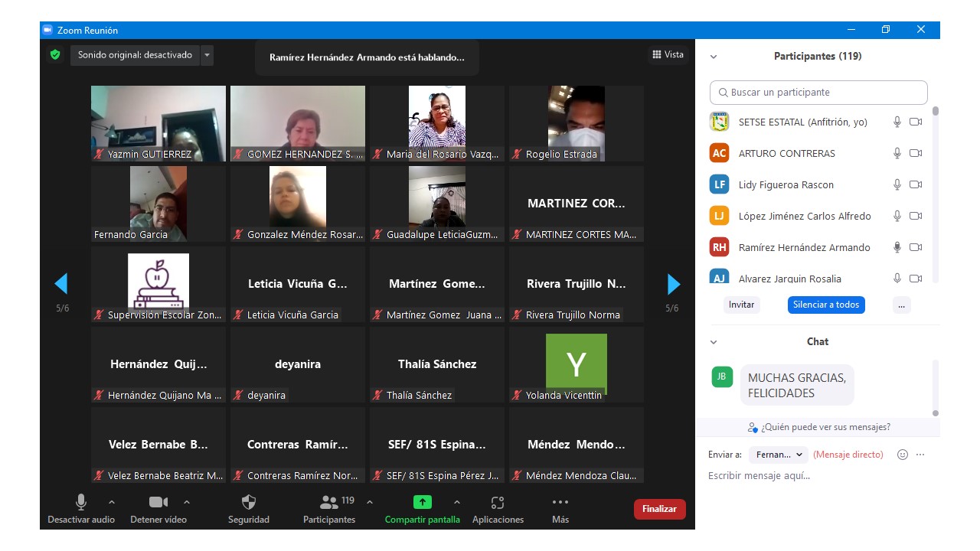Click Ramírez Hernández Armando camera icon
The image size is (980, 551).
[x=916, y=247]
